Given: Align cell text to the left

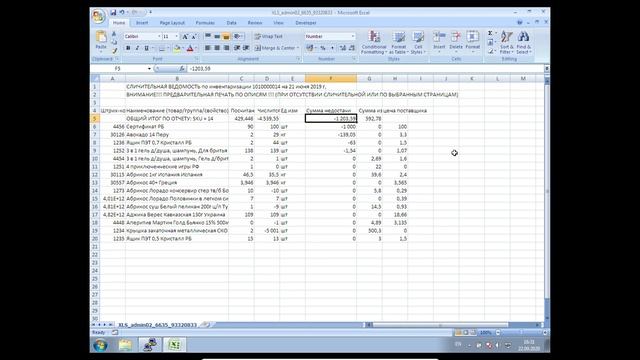Looking at the screenshot, I should point(208,48).
